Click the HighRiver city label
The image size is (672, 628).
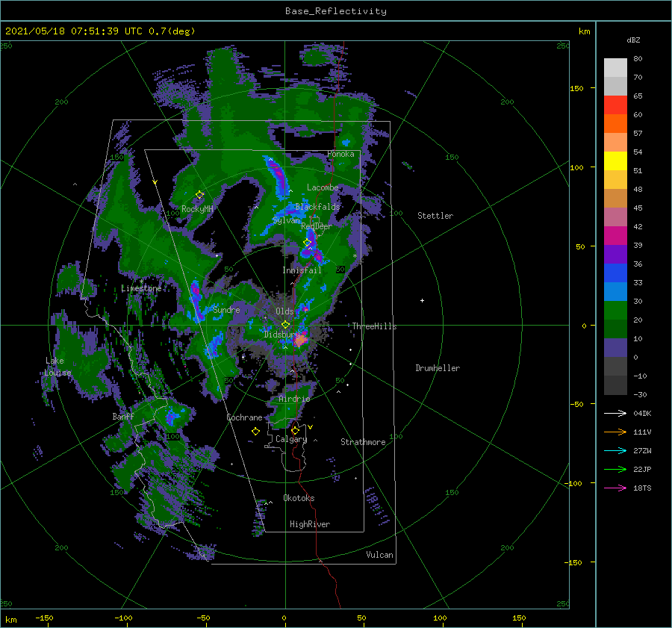point(310,524)
